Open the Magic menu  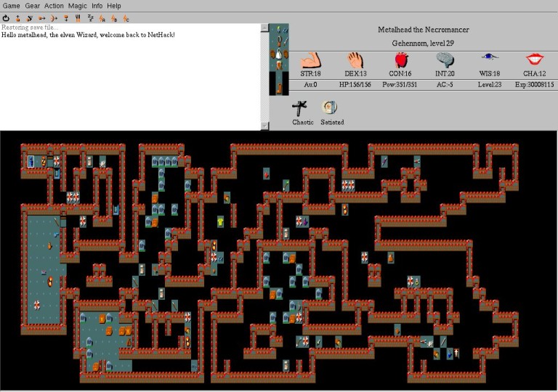[78, 6]
